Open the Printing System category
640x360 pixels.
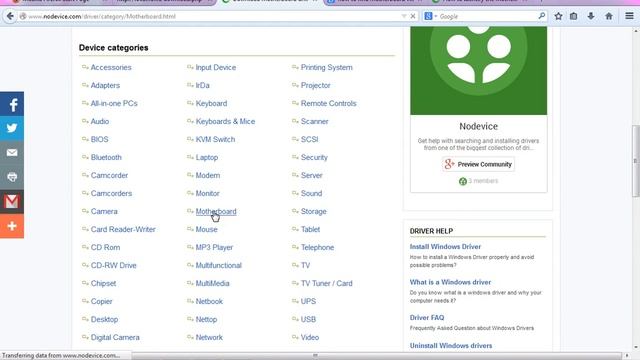[327, 67]
